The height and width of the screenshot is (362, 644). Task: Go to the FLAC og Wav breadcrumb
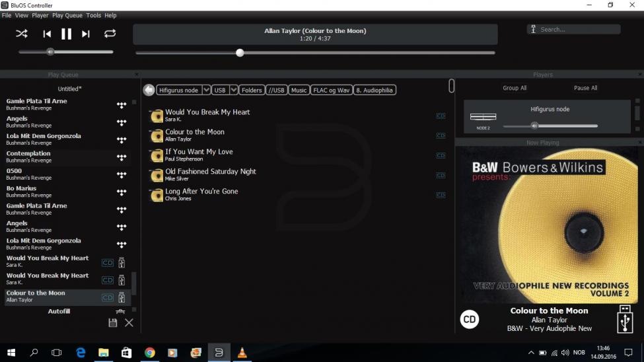[x=331, y=90]
